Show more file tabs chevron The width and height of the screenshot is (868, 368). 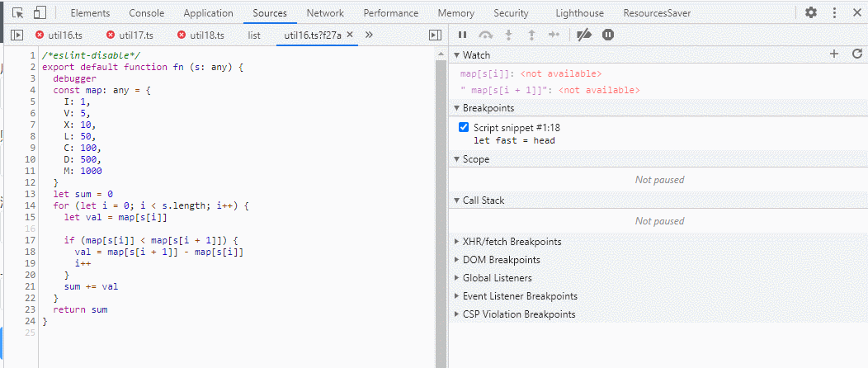369,35
